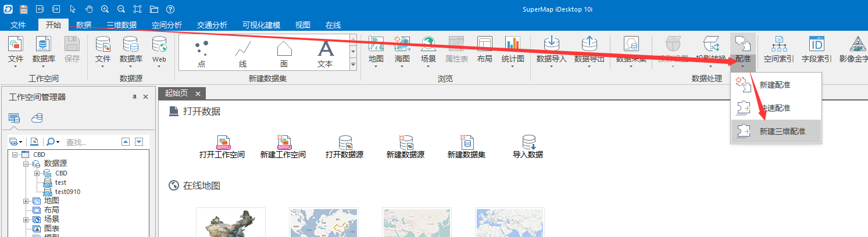This screenshot has height=237, width=868.
Task: Click 导入数据 on start page
Action: [528, 147]
